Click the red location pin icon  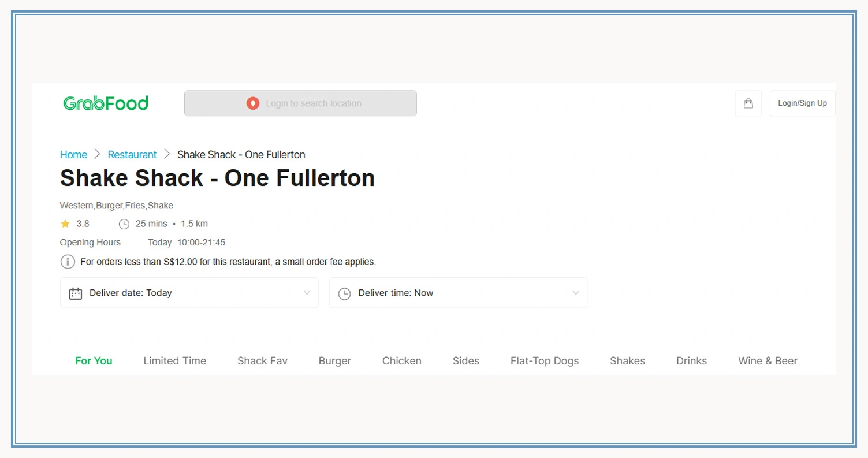pos(252,103)
